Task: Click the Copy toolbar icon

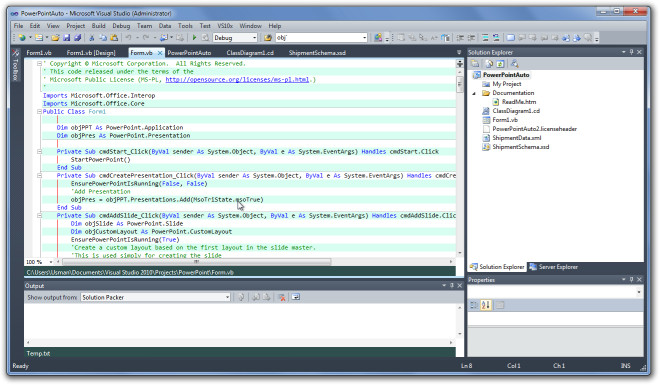Action: click(103, 38)
